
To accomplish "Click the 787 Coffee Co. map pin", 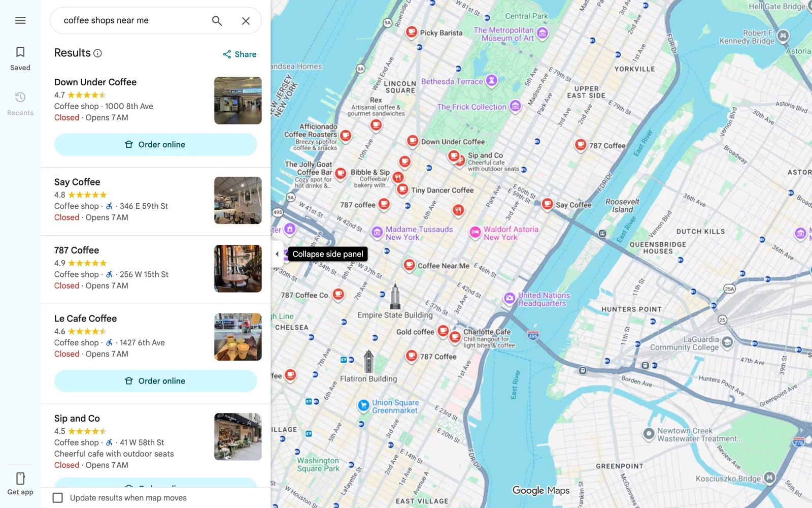I will pos(339,294).
